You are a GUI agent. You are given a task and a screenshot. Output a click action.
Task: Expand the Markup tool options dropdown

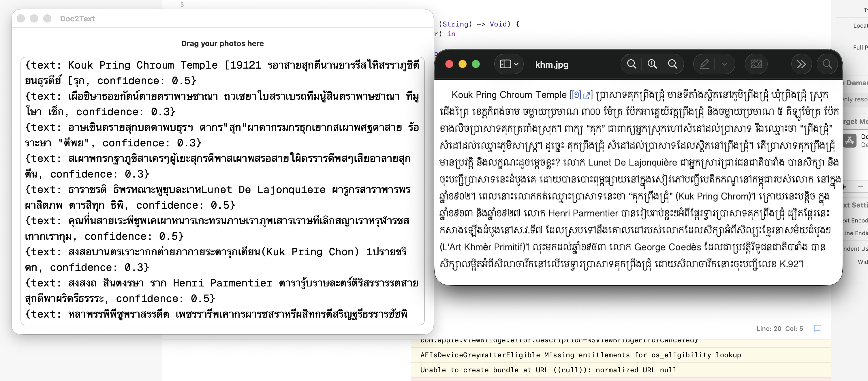pos(724,64)
